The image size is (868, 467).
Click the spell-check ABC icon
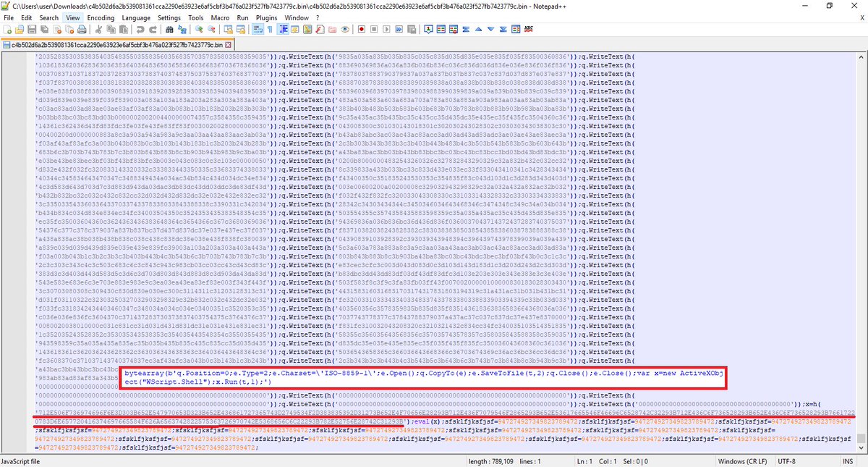tap(529, 29)
